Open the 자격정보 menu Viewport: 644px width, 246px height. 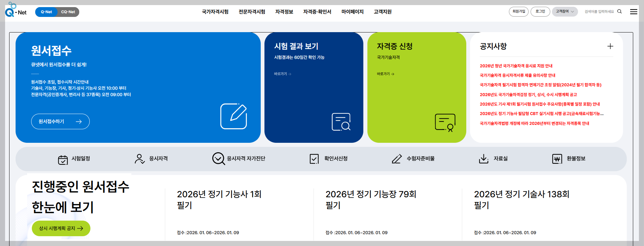click(x=284, y=12)
